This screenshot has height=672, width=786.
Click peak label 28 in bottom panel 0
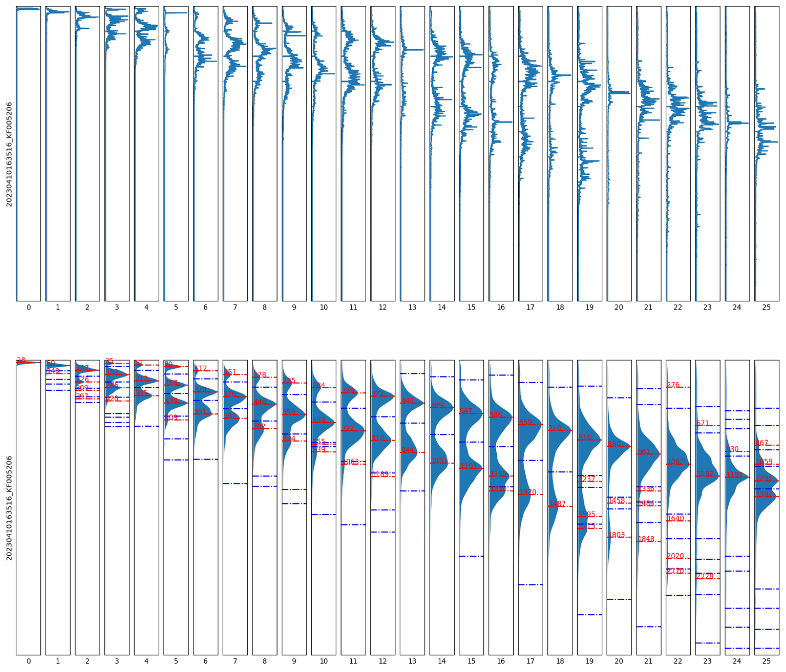(x=21, y=360)
